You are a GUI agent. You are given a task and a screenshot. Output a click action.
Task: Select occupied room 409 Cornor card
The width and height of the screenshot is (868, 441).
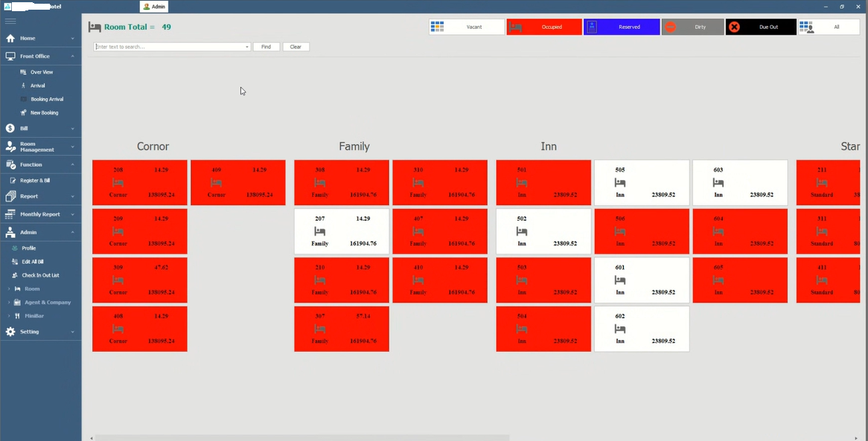[x=238, y=183]
